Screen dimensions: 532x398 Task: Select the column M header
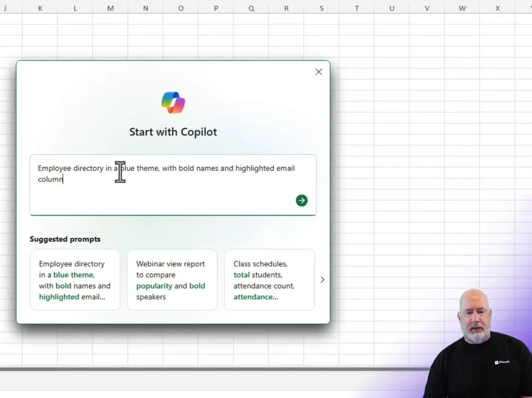(110, 8)
